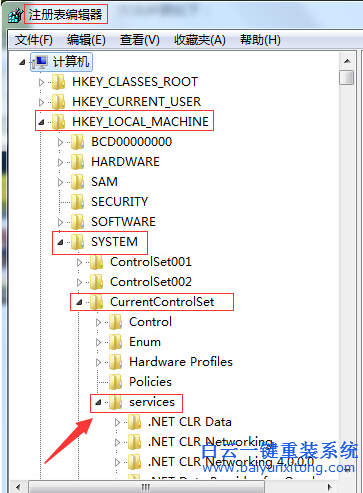Click the Enum folder icon
This screenshot has height=493, width=363.
point(116,342)
